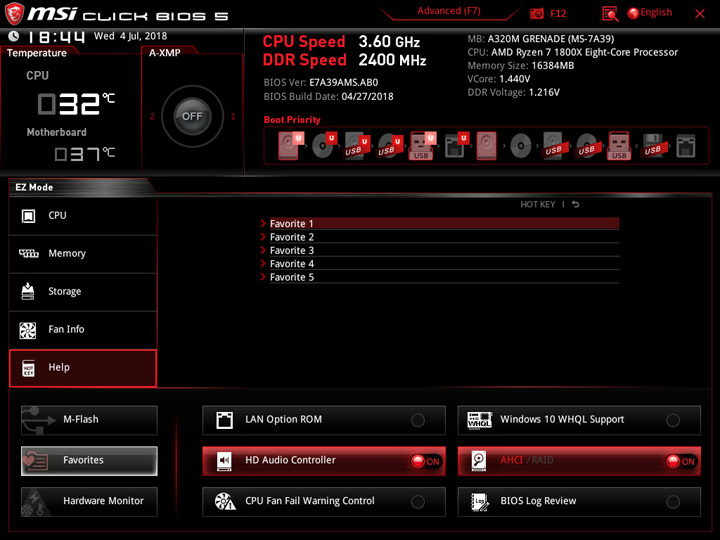The image size is (720, 540).
Task: Open the Fan Info section
Action: coord(83,330)
